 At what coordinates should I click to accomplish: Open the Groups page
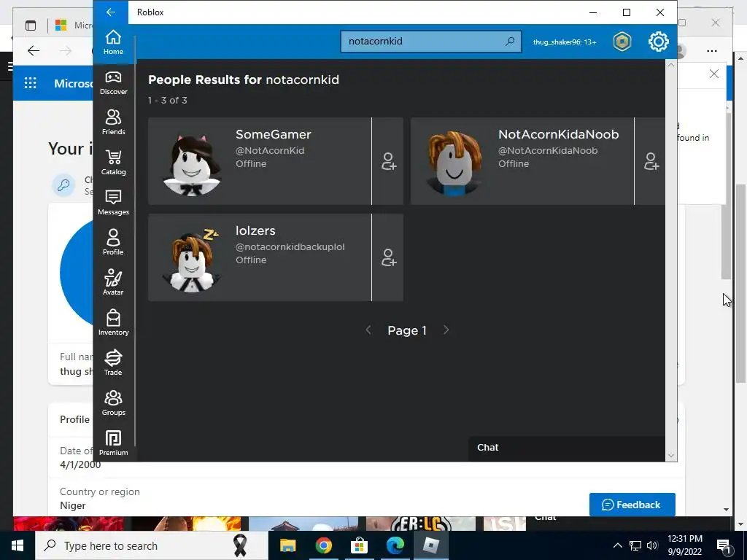coord(113,402)
